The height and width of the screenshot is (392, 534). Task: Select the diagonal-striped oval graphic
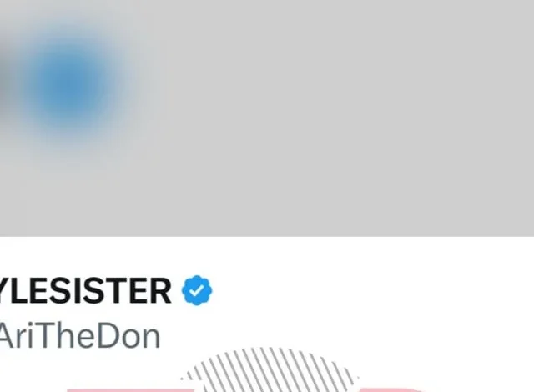[x=269, y=369]
